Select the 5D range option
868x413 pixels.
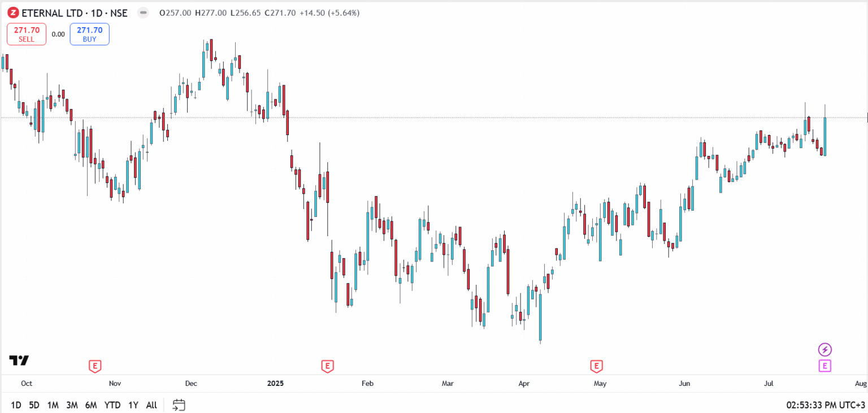(x=33, y=405)
